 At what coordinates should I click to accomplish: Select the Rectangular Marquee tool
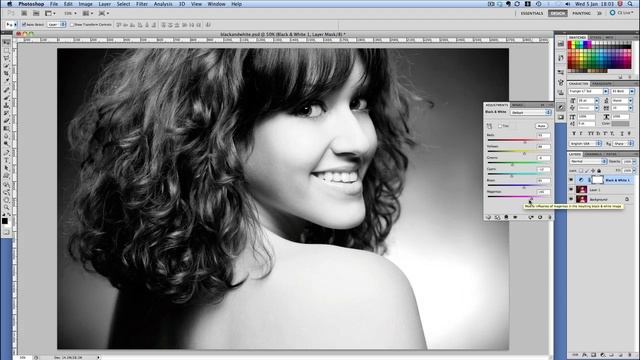pyautogui.click(x=6, y=50)
